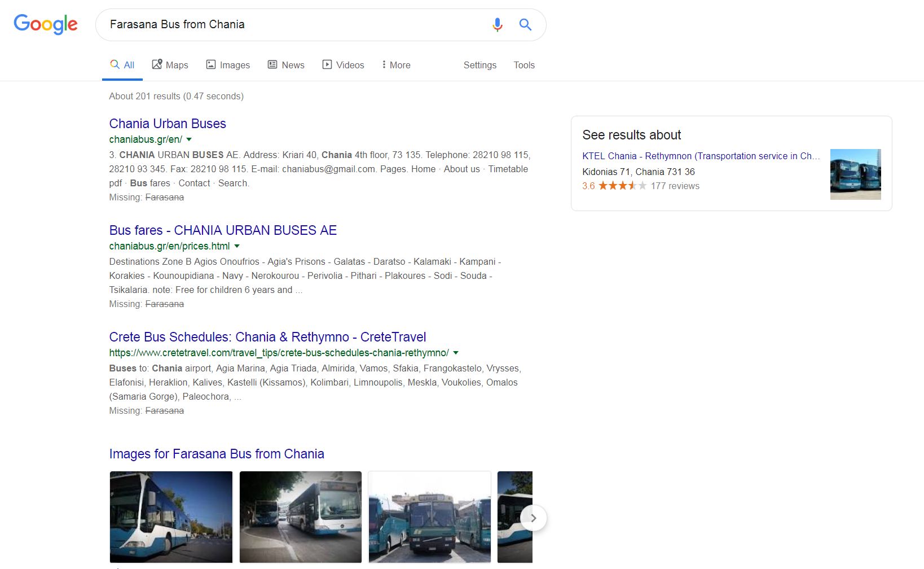Open search Tools options
Image resolution: width=924 pixels, height=569 pixels.
[524, 65]
